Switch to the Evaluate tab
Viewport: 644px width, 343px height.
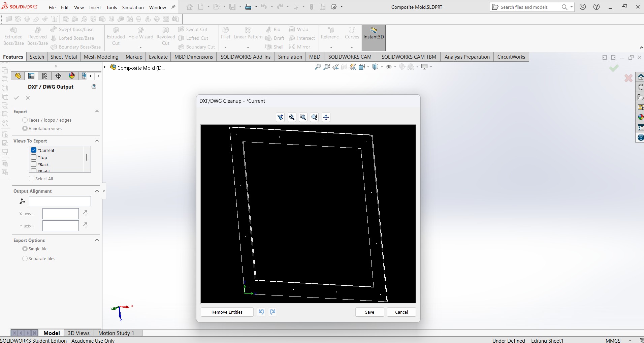coord(158,57)
